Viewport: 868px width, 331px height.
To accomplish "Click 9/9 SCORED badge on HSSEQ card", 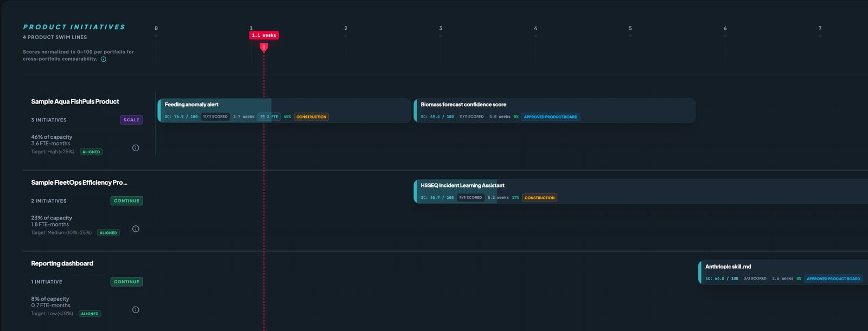I will pos(470,198).
